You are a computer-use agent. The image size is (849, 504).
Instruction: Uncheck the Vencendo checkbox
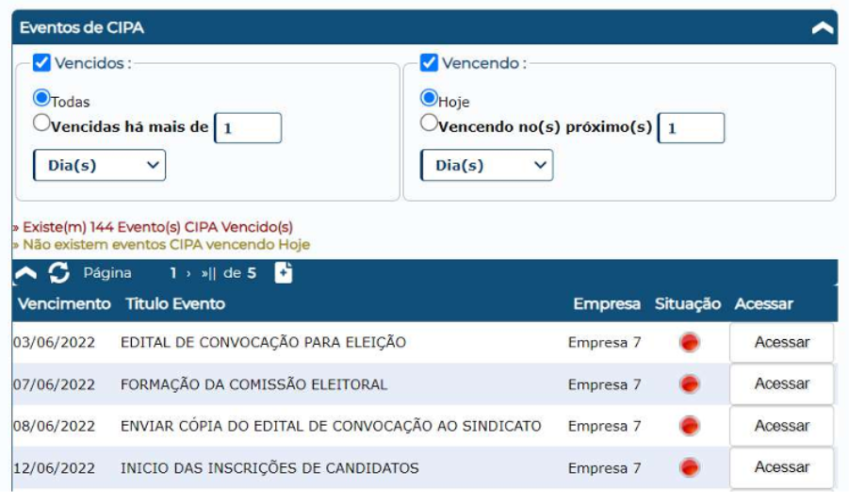click(429, 63)
